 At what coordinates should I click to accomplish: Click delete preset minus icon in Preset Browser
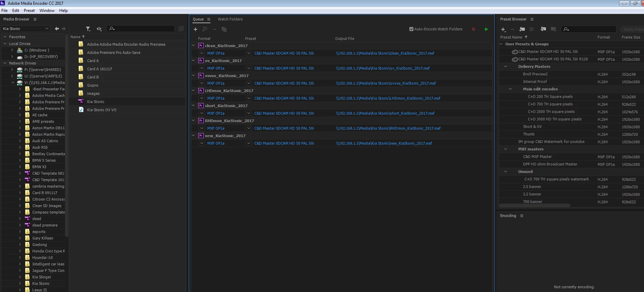(512, 29)
